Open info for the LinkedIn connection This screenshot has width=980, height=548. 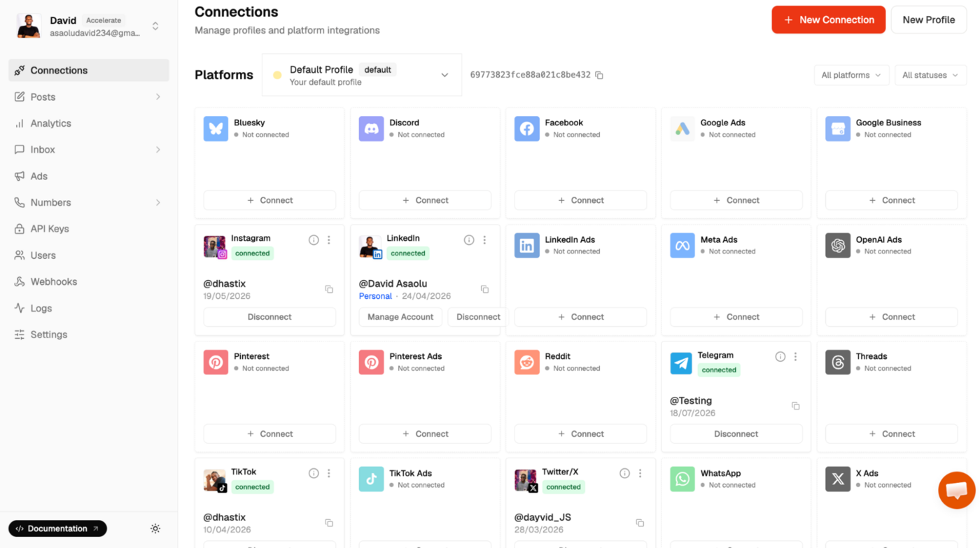[x=469, y=240]
